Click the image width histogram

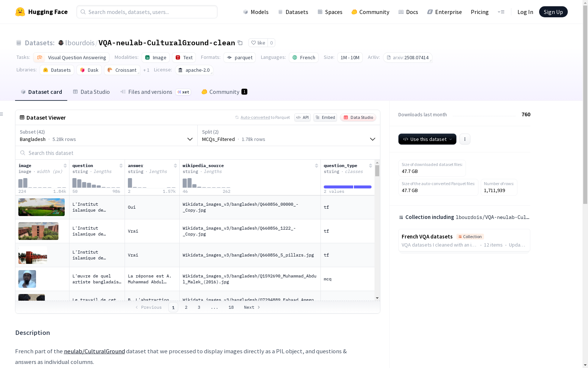coord(42,183)
